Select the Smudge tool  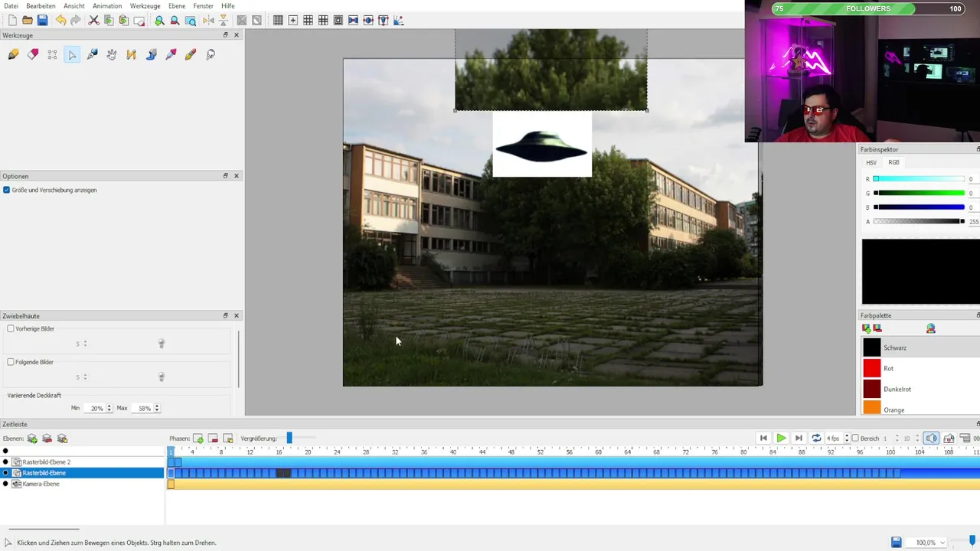(x=211, y=54)
